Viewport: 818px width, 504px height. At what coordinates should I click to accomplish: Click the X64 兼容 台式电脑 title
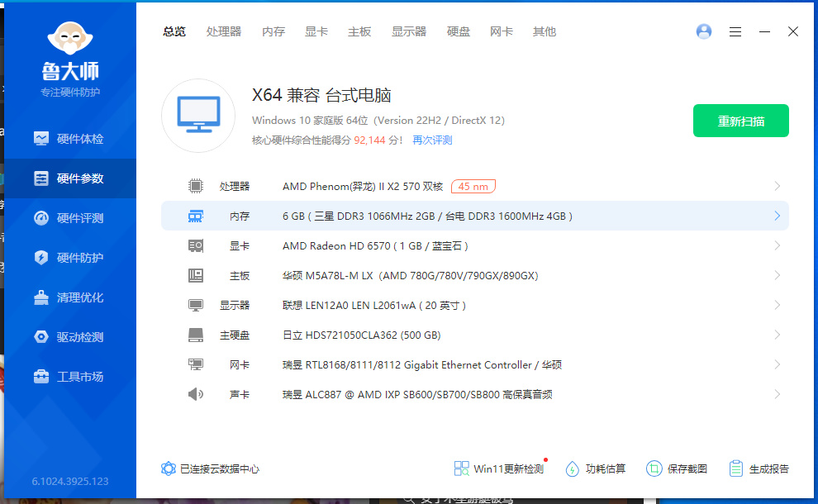coord(321,96)
